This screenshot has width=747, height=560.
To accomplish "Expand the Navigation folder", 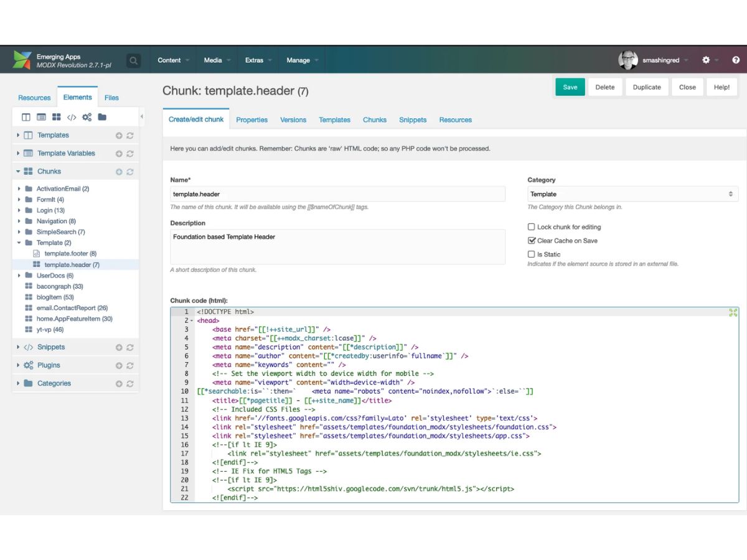I will (x=19, y=221).
